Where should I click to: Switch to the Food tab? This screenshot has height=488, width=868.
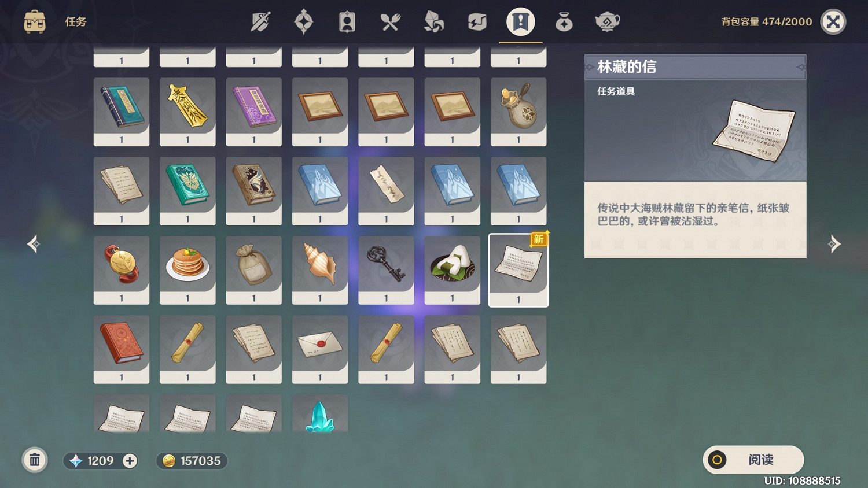click(391, 22)
